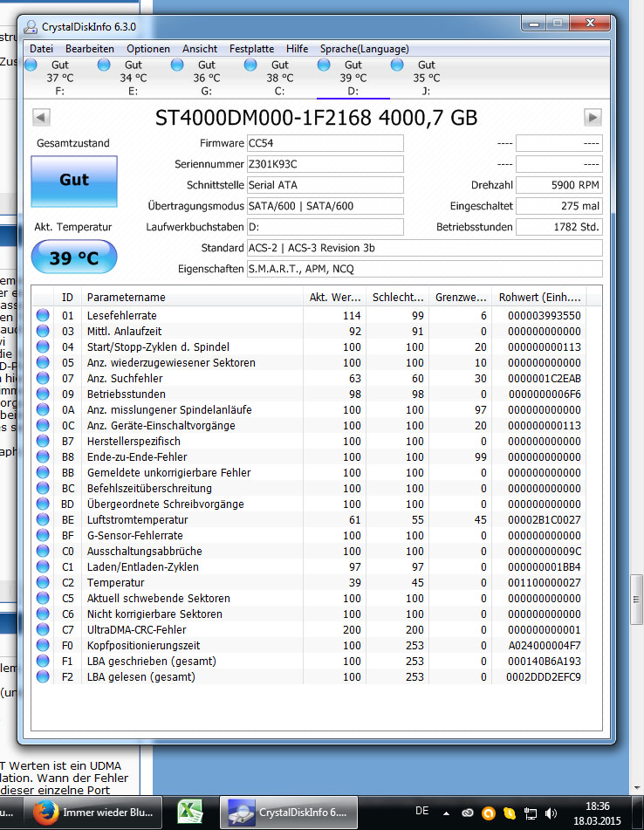Screen dimensions: 644x830
Task: Click status icon for Laden/Entladen-Zyklen row
Action: 43,567
